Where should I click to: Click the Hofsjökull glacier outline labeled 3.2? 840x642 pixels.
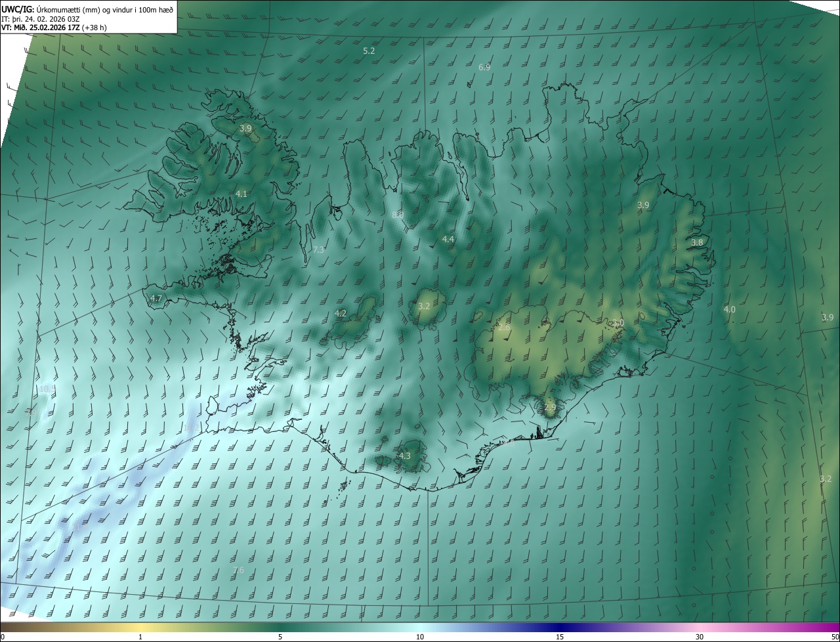pyautogui.click(x=428, y=307)
